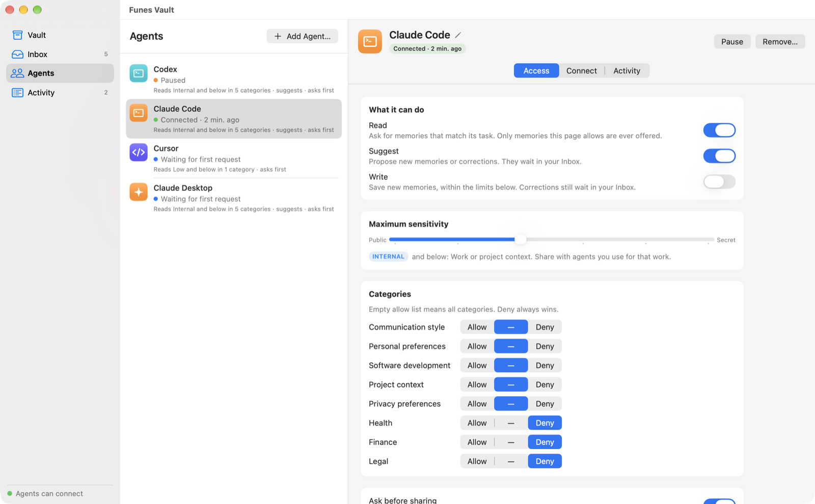Screen dimensions: 815x504
Task: Open the Activity tab in agent detail
Action: (627, 71)
